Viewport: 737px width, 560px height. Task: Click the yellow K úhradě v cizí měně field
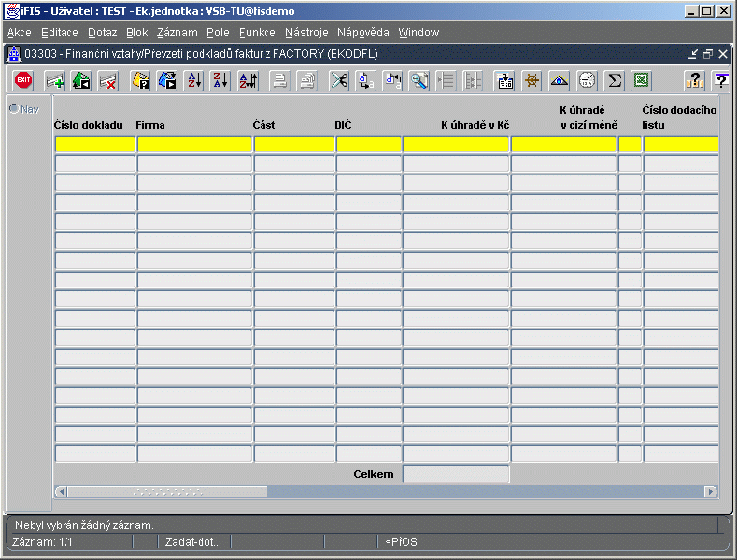563,145
